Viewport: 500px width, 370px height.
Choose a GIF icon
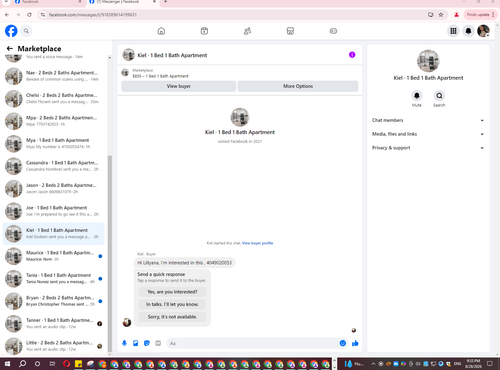158,343
